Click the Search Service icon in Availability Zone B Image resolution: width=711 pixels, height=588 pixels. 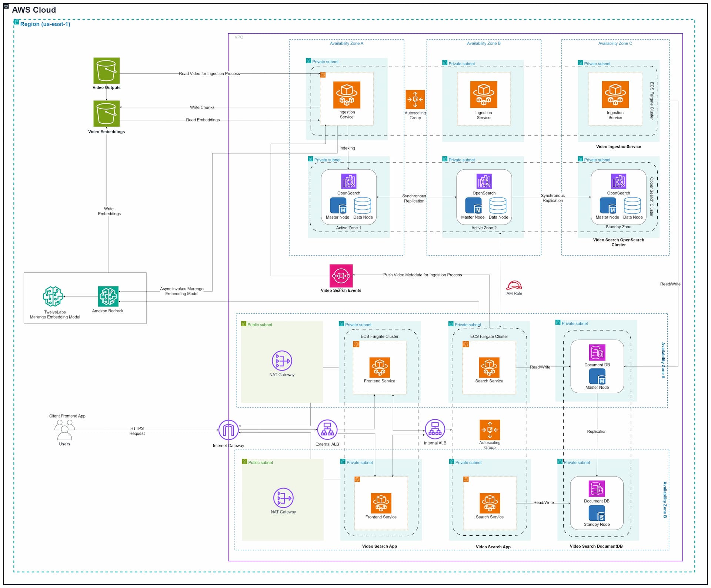click(x=490, y=503)
